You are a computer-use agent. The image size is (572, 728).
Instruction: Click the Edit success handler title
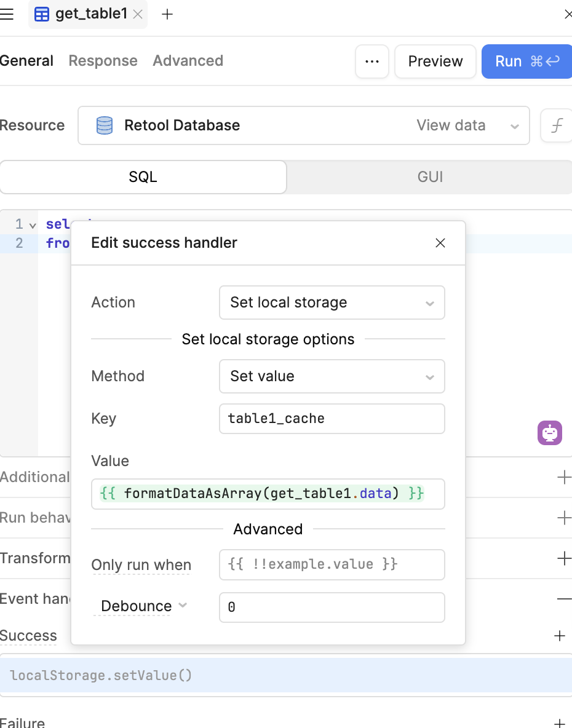(x=164, y=243)
